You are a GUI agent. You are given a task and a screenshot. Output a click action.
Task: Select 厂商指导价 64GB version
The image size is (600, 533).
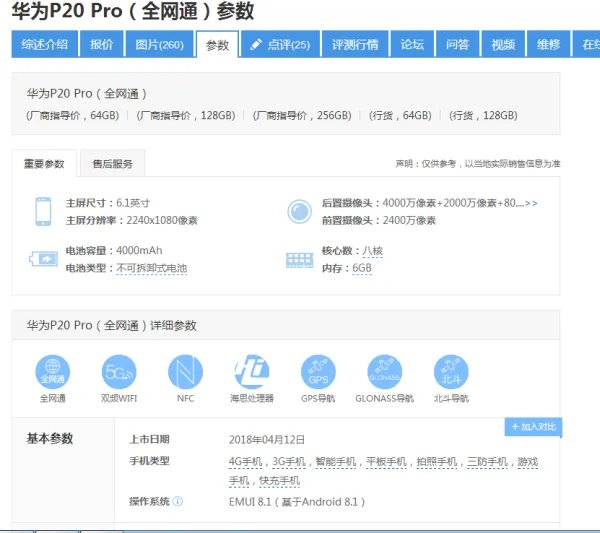pyautogui.click(x=73, y=115)
